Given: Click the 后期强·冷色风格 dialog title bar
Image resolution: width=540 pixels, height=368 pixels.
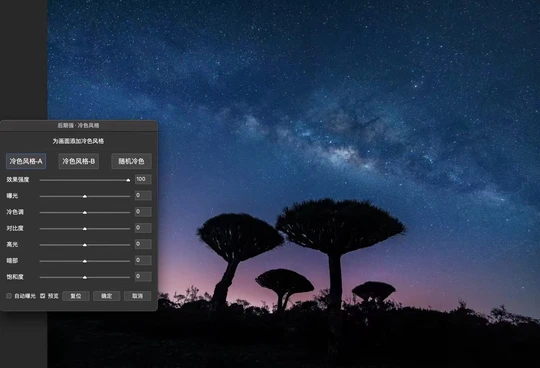Looking at the screenshot, I should coord(79,125).
